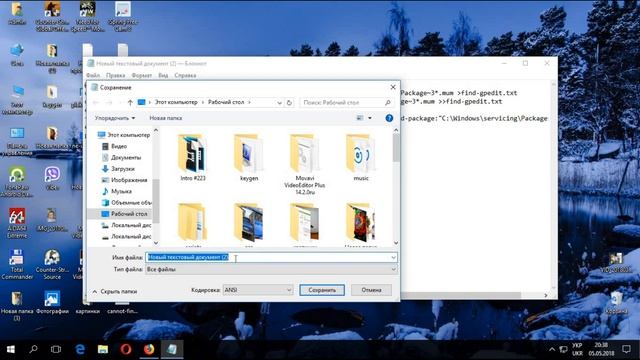Open the Viber desktop shortcut
The width and height of the screenshot is (640, 360).
coord(52,179)
